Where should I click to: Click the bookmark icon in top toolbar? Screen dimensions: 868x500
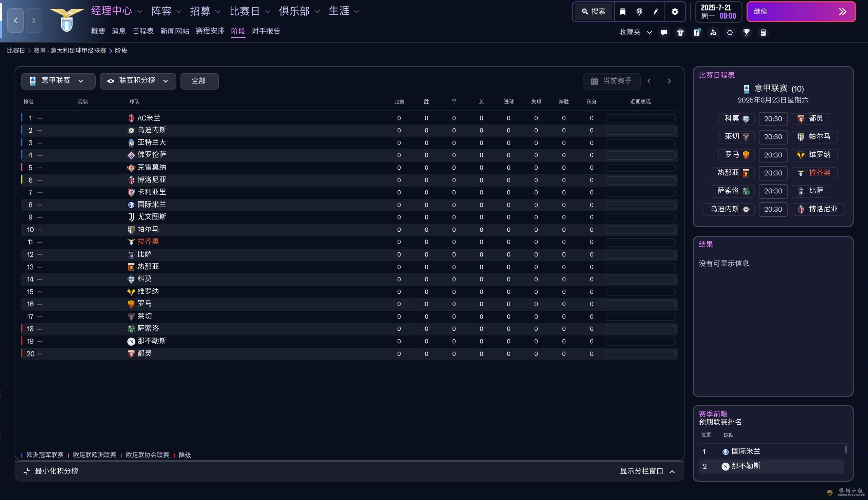pyautogui.click(x=622, y=12)
